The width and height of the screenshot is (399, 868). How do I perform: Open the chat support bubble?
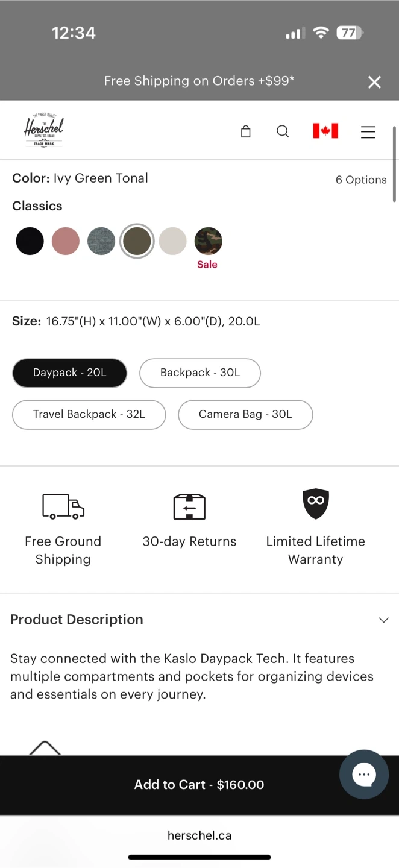pyautogui.click(x=363, y=775)
